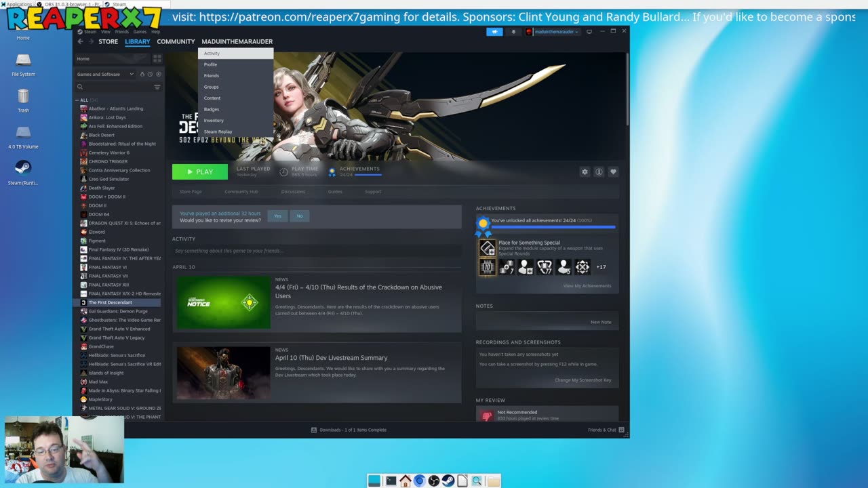
Task: Select Activity from the profile dropdown menu
Action: pyautogui.click(x=235, y=53)
